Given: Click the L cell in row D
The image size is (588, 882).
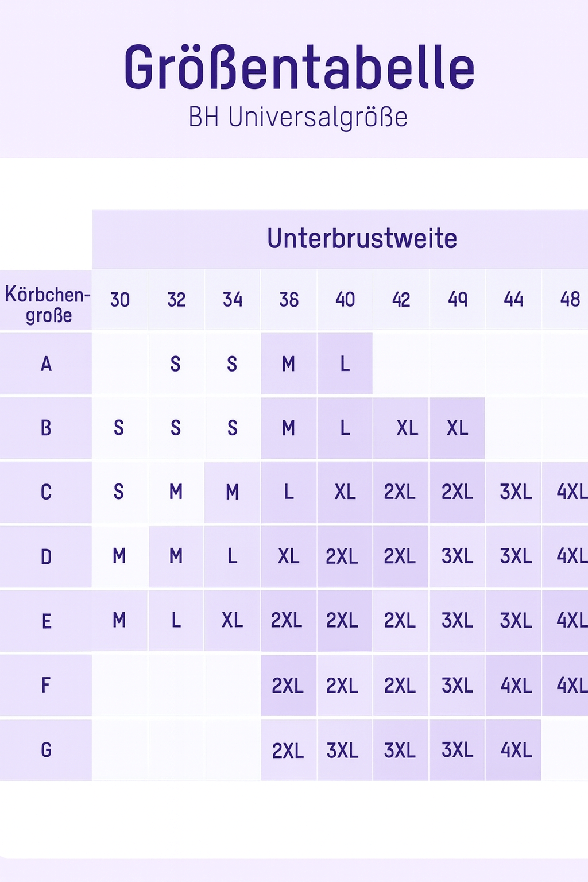Looking at the screenshot, I should coord(233,556).
